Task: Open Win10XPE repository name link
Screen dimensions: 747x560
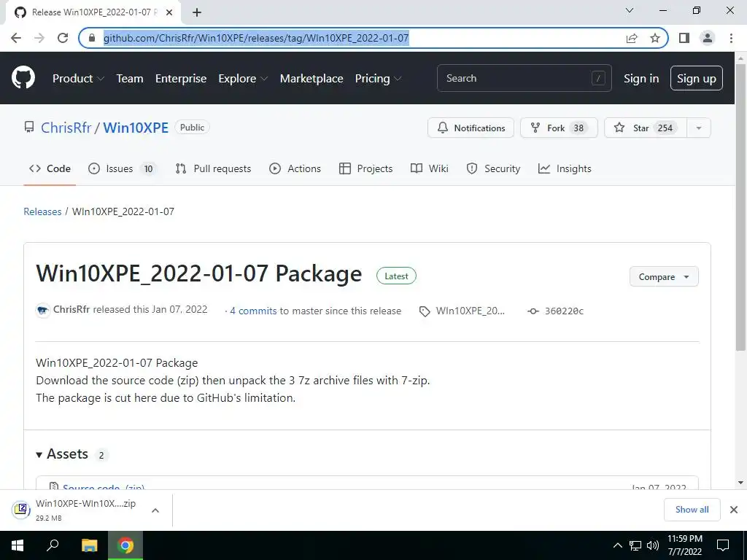Action: click(136, 128)
